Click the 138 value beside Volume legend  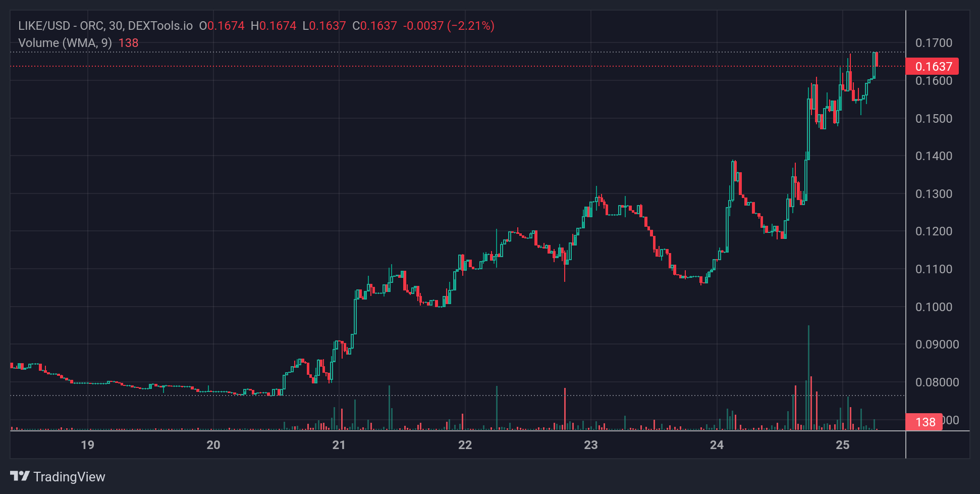(128, 43)
